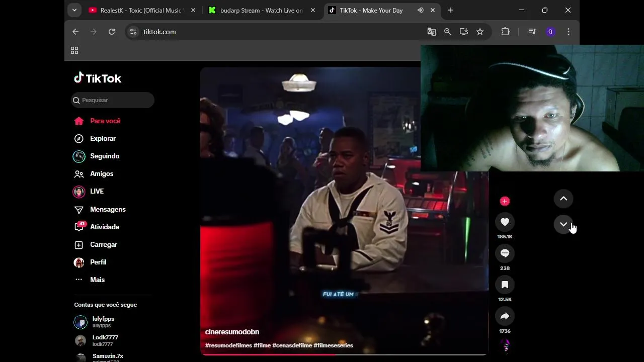Open the apps grid on bookmarks bar
This screenshot has width=644, height=362.
click(x=74, y=50)
